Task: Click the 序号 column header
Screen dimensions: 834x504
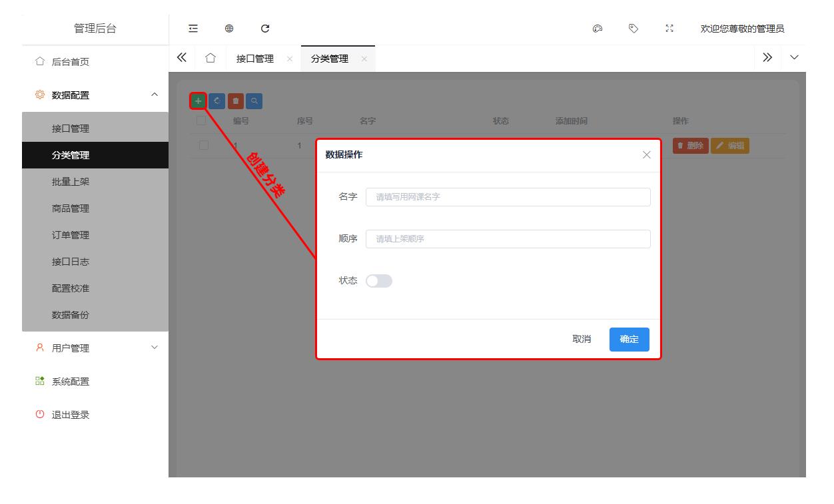Action: (305, 121)
